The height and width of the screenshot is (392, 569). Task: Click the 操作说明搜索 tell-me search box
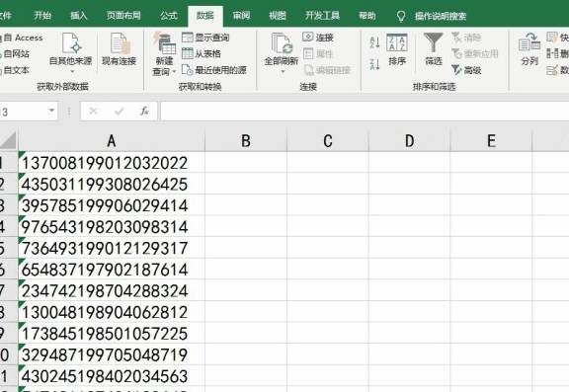tap(441, 17)
